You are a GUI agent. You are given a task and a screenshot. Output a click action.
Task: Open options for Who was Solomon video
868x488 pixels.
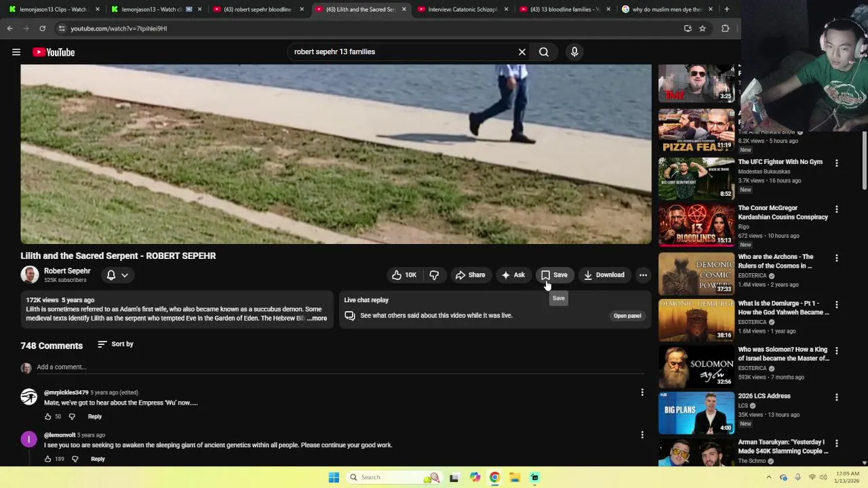836,351
